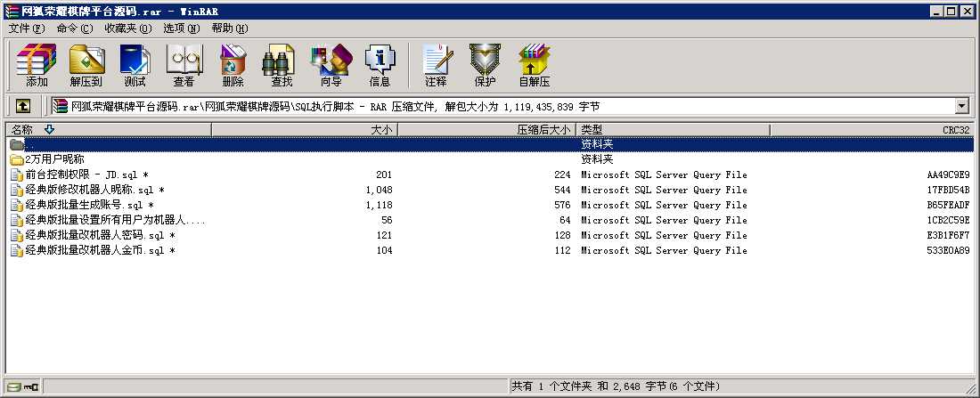This screenshot has width=980, height=398.
Task: Minimize the WinRAR window
Action: tap(935, 11)
